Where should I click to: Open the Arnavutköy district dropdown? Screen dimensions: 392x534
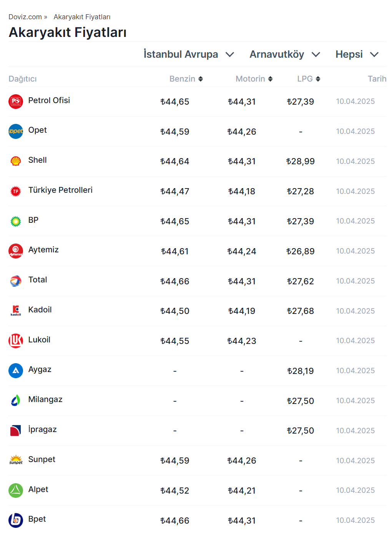[285, 54]
